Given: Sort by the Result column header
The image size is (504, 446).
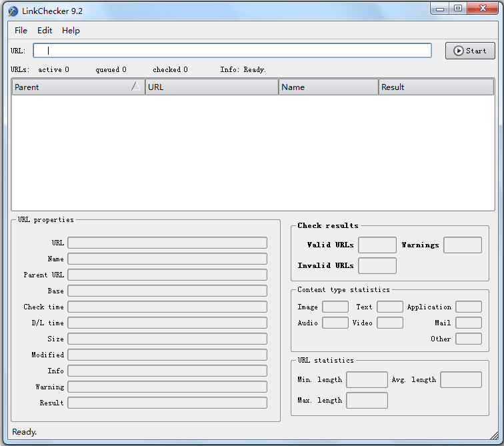Looking at the screenshot, I should point(436,87).
